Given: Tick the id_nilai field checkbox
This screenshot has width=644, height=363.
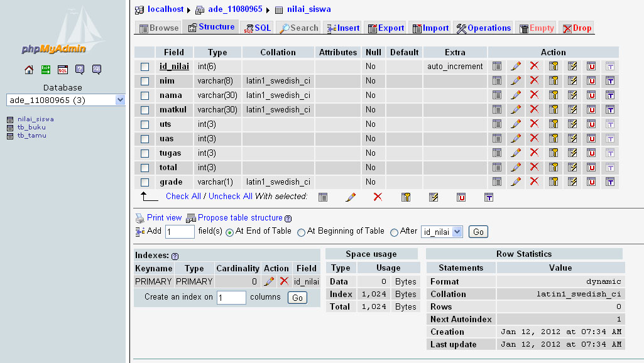Looking at the screenshot, I should [145, 67].
